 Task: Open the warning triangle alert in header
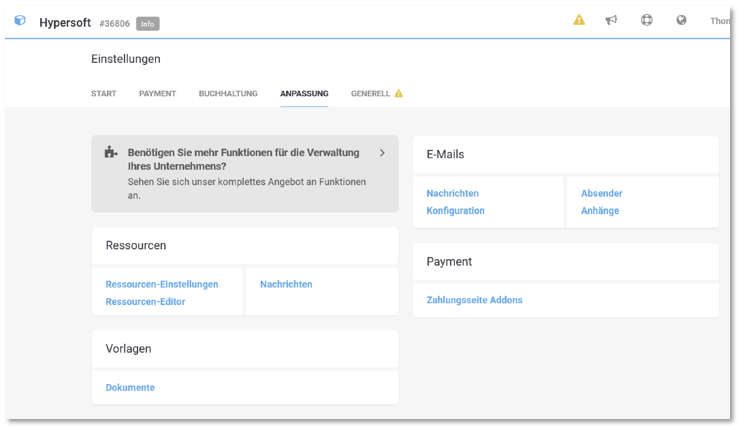tap(579, 20)
